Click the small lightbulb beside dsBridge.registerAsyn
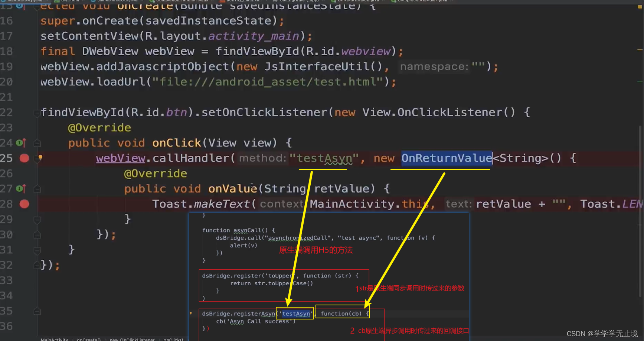Viewport: 644px width, 341px height. point(191,313)
